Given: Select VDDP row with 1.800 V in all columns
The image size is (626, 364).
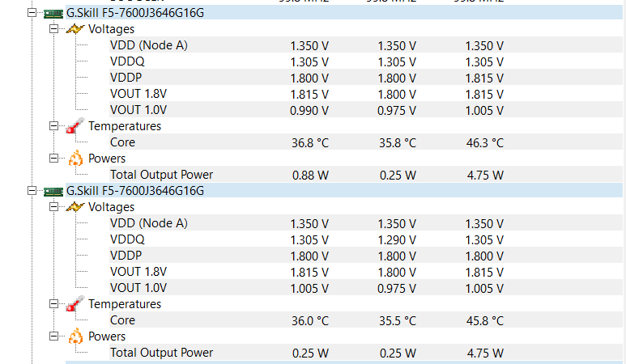Looking at the screenshot, I should tap(366, 255).
